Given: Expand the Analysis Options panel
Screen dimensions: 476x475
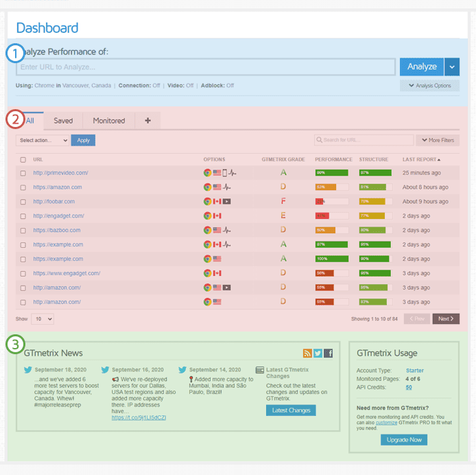Looking at the screenshot, I should (429, 86).
